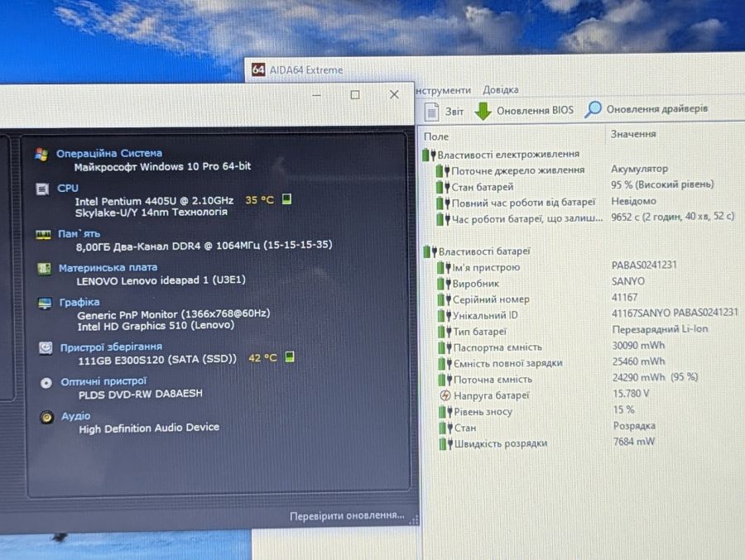Open the Звіт report toolbar button

click(444, 112)
